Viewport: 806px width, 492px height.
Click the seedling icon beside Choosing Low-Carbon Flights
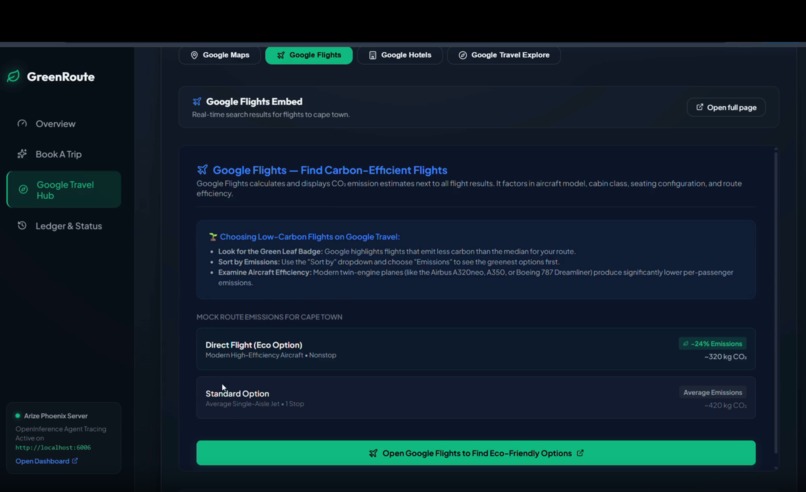coord(213,236)
